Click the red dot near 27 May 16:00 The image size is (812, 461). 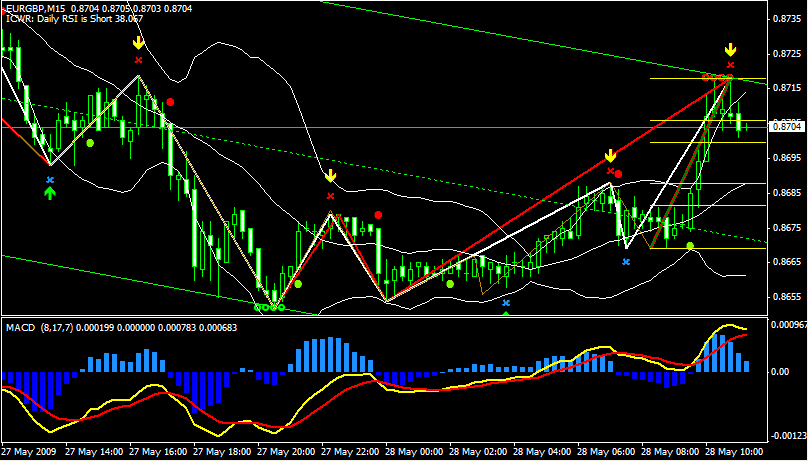coord(171,102)
